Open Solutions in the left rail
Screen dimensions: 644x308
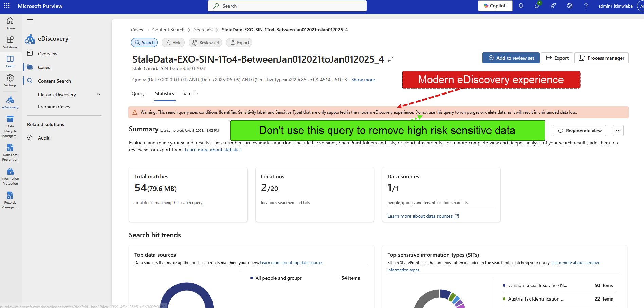pyautogui.click(x=10, y=42)
